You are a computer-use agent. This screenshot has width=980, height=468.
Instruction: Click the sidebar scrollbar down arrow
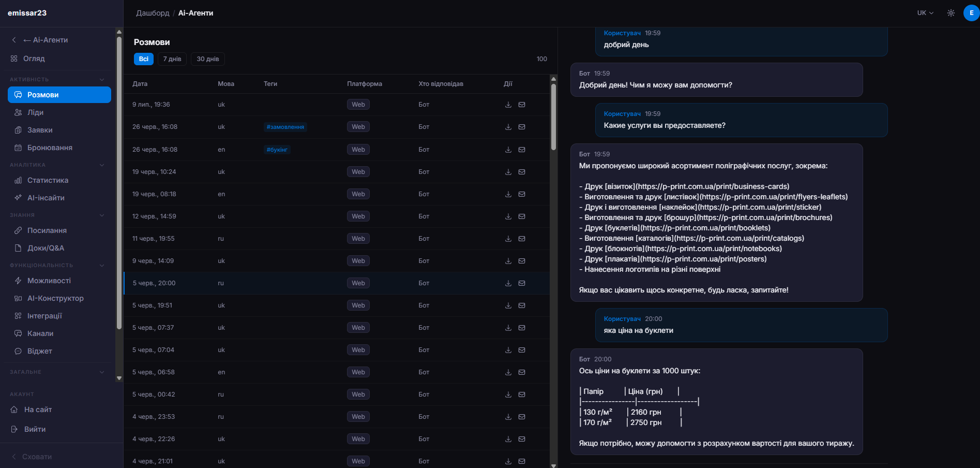pyautogui.click(x=119, y=378)
